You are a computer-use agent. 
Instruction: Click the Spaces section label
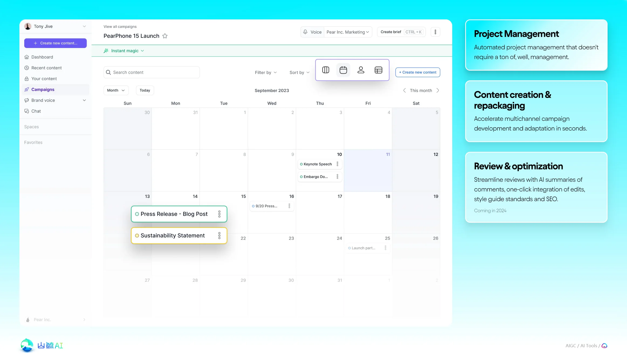click(32, 127)
